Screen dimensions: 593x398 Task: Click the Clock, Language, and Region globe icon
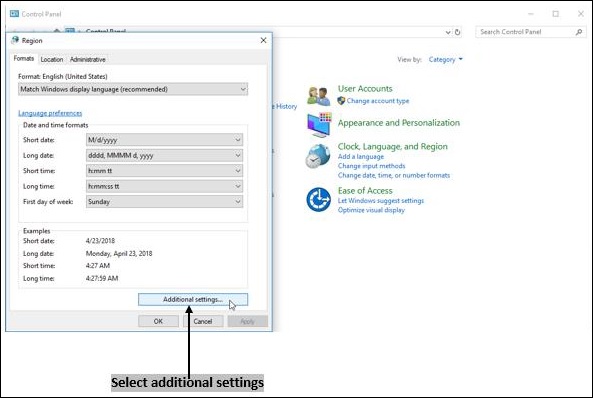[318, 156]
